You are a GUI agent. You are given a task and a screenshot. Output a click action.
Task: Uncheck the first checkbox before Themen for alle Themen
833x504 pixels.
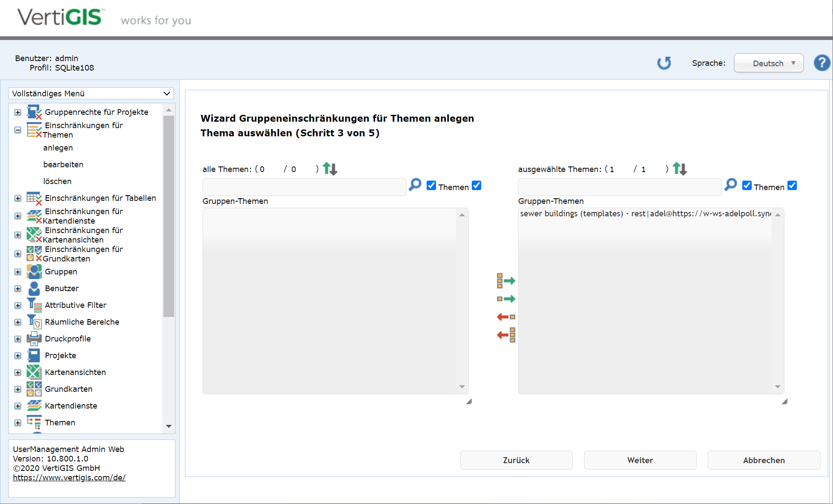click(x=431, y=185)
